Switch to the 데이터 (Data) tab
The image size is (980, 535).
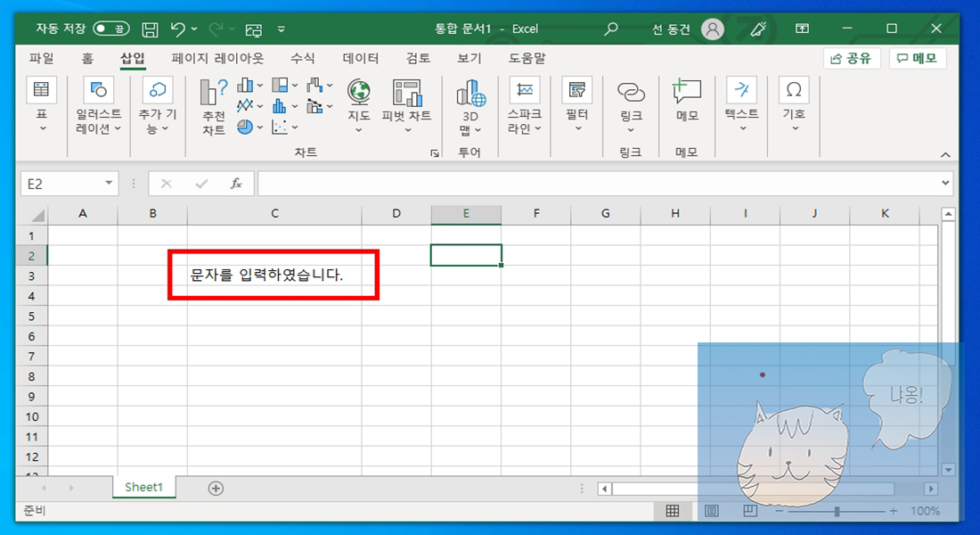coord(361,58)
